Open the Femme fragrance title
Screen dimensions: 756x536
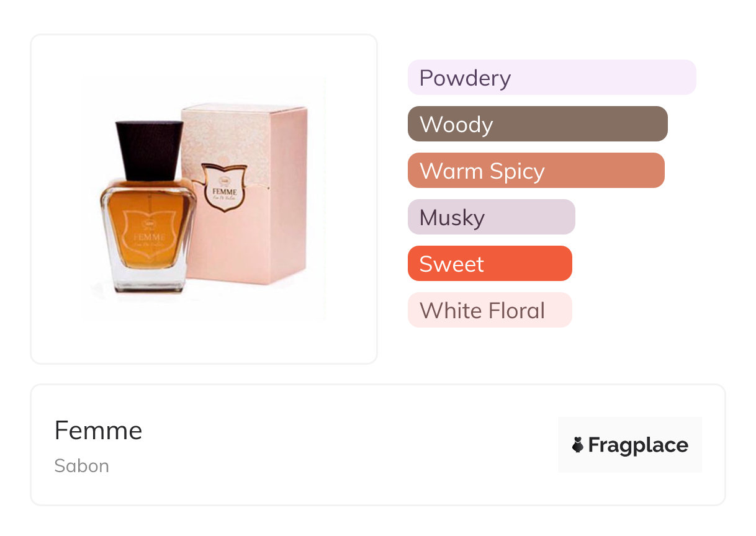coord(98,430)
